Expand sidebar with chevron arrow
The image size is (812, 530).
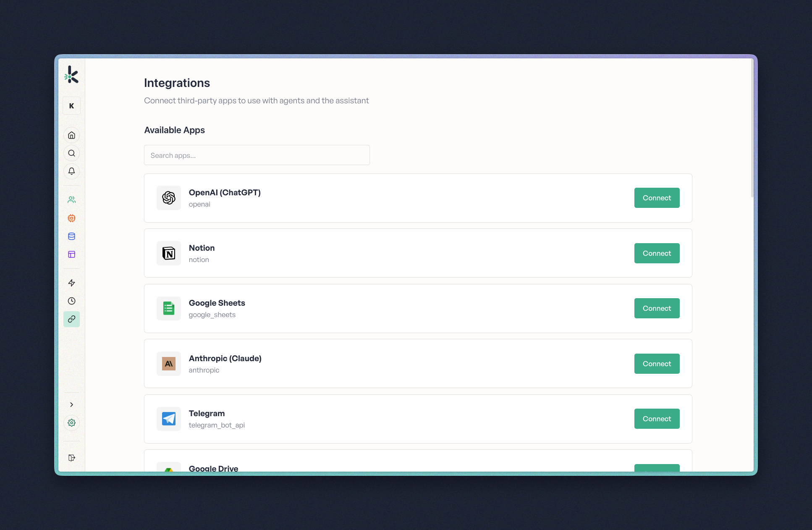pyautogui.click(x=71, y=405)
